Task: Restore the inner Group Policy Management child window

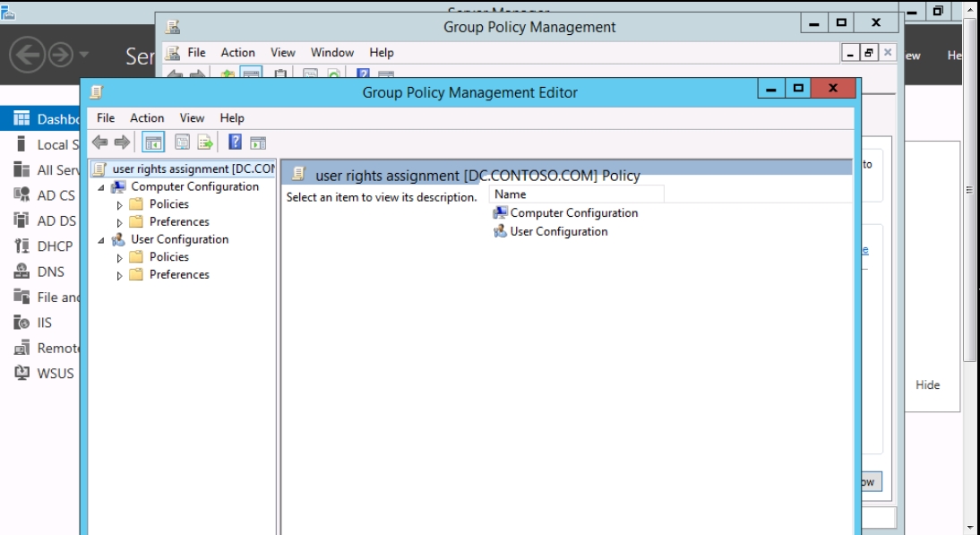Action: [x=869, y=53]
